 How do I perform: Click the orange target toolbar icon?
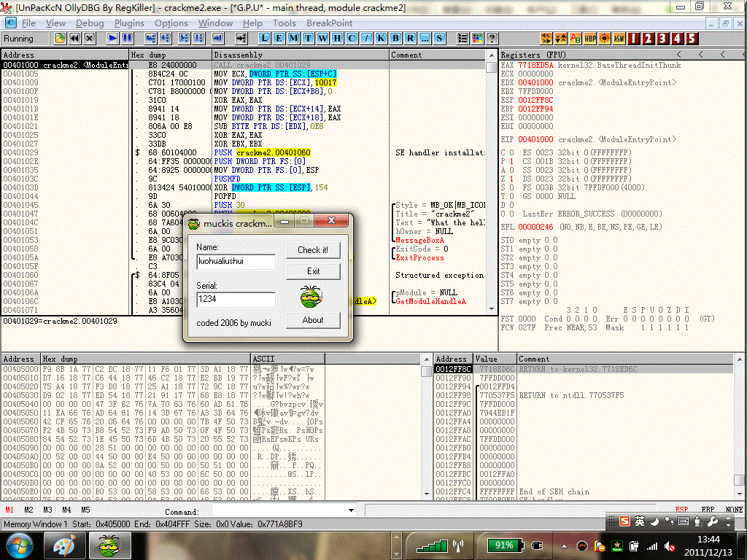[605, 39]
